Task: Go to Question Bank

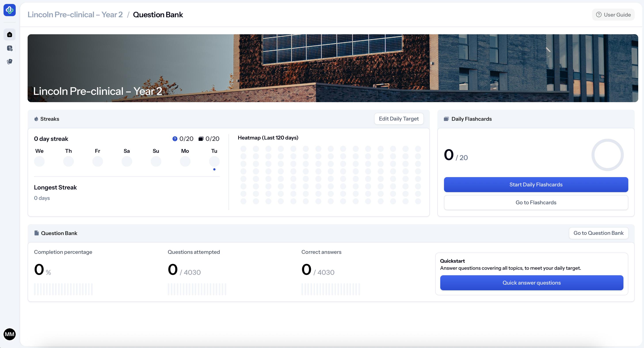Action: pos(598,233)
